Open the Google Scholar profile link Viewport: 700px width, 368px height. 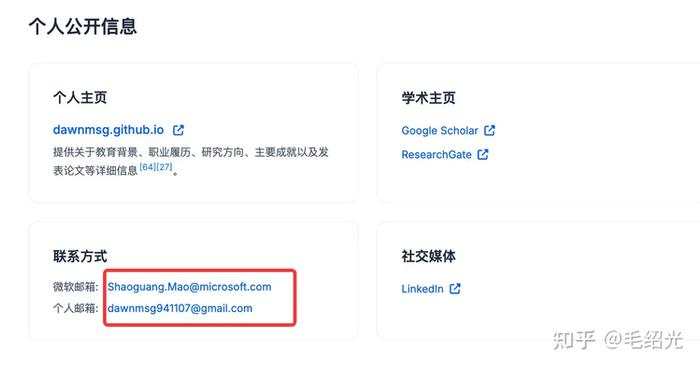[x=440, y=130]
